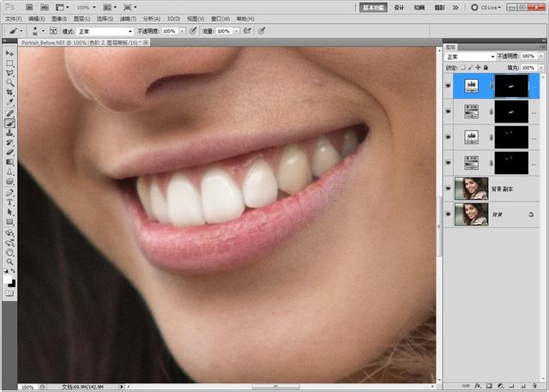
Task: Click the background color swatch
Action: pyautogui.click(x=13, y=284)
